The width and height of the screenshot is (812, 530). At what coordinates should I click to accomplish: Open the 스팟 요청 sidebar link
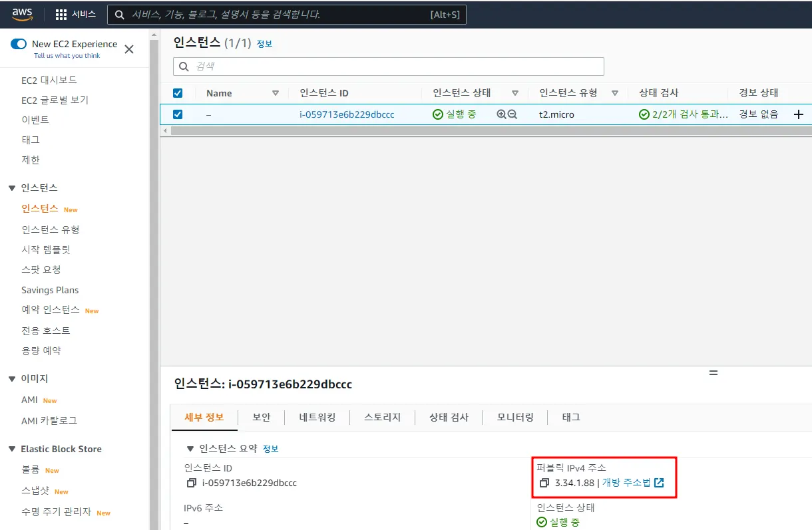[x=41, y=269]
